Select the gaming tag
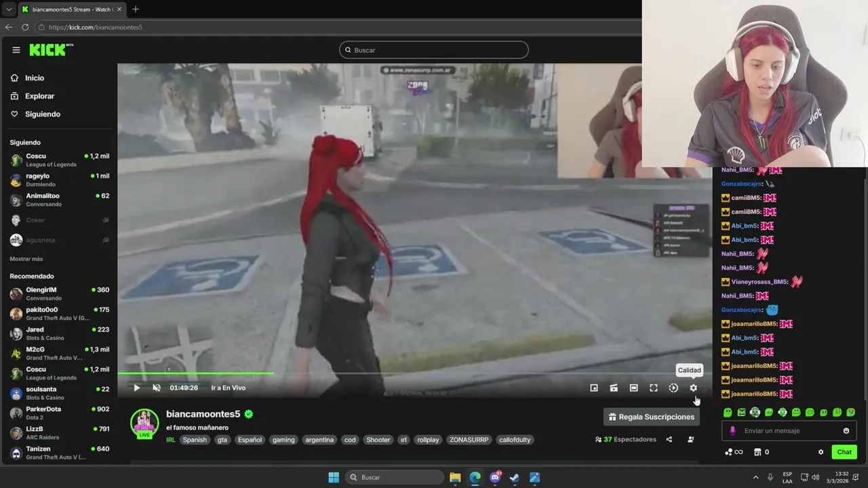The width and height of the screenshot is (868, 488). coord(283,440)
